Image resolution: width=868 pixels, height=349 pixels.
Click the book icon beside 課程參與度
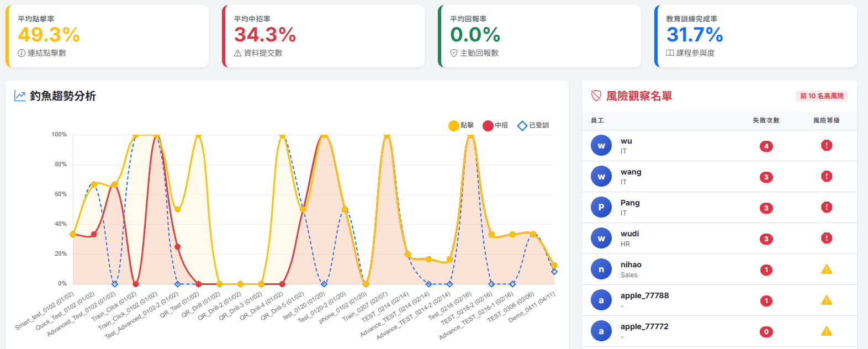[x=670, y=53]
